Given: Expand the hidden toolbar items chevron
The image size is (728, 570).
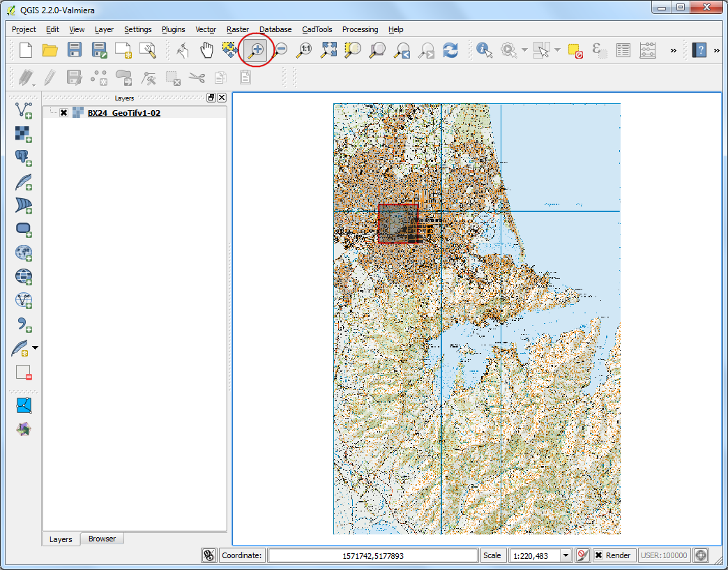Looking at the screenshot, I should click(x=673, y=50).
